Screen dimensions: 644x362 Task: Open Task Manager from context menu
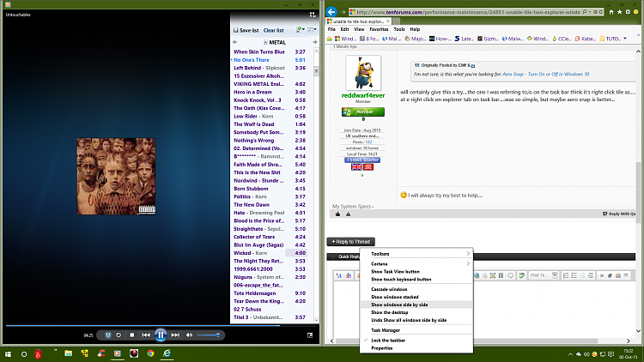[416, 330]
